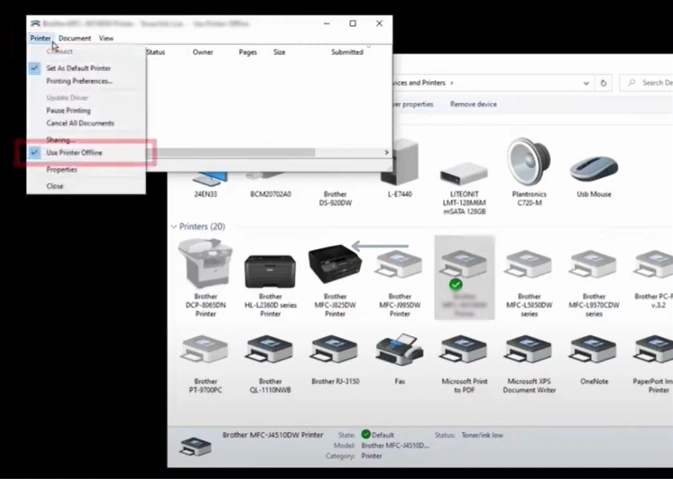Select the Usb Mouse device icon
Screen dimensions: 673x479
point(594,167)
